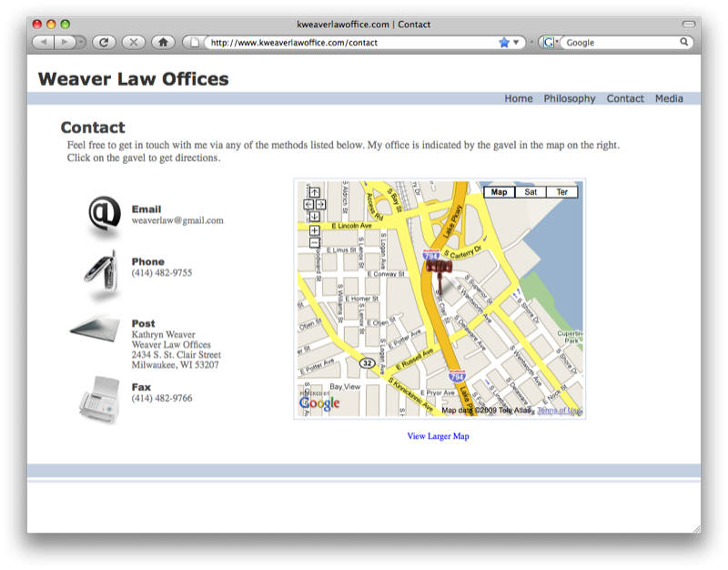Bookmark this page with star icon
Viewport: 728px width, 570px height.
(x=503, y=42)
